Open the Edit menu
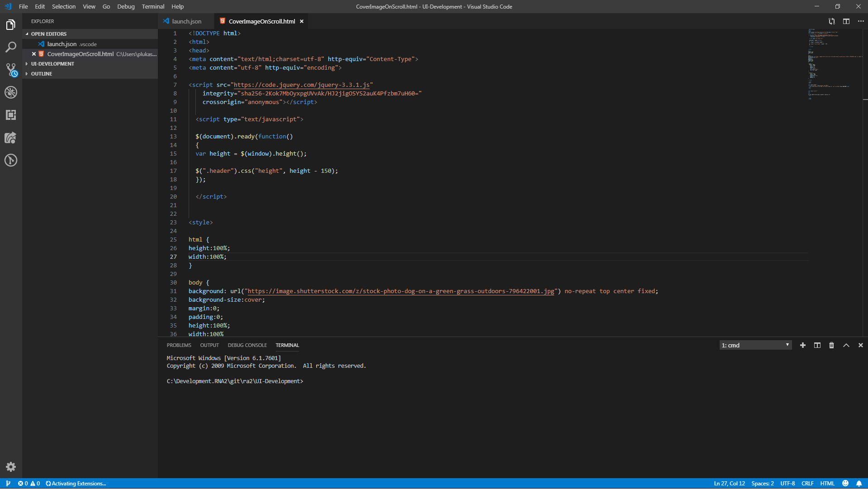 (x=40, y=6)
